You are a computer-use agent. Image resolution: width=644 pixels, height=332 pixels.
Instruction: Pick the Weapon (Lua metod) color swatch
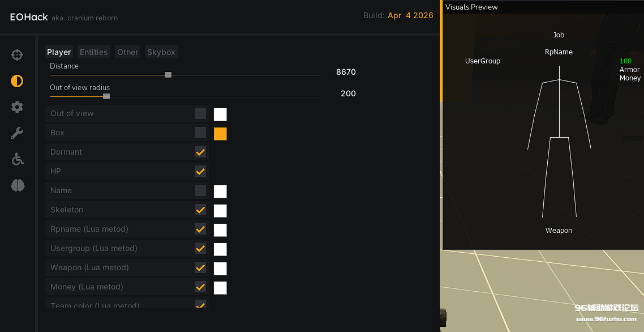[x=220, y=269]
